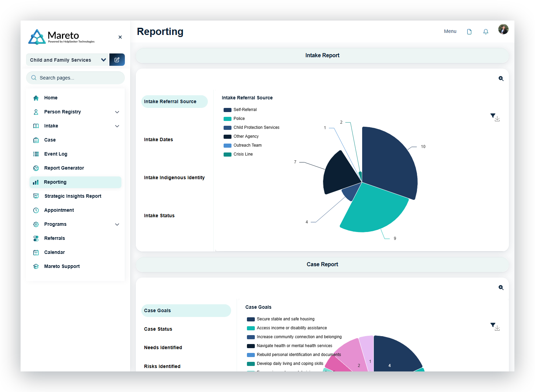Click the Case briefcase icon
535x392 pixels.
coord(36,140)
